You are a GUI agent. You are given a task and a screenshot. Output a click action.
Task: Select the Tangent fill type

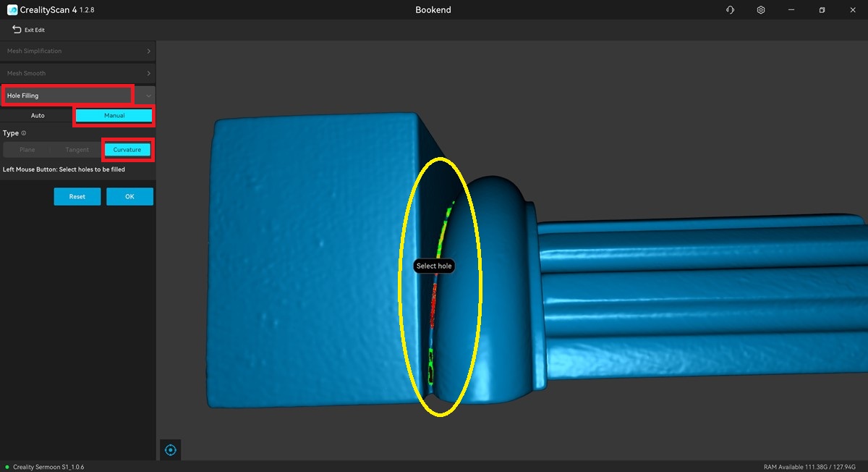click(77, 150)
